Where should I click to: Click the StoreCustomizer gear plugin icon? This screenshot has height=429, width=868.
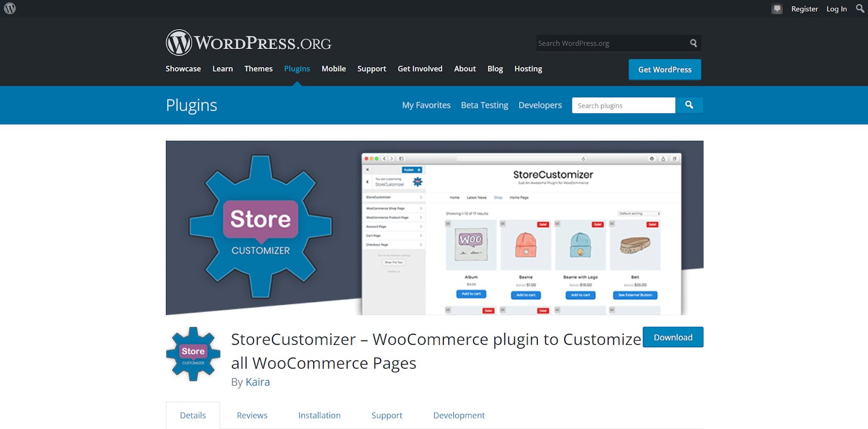193,354
